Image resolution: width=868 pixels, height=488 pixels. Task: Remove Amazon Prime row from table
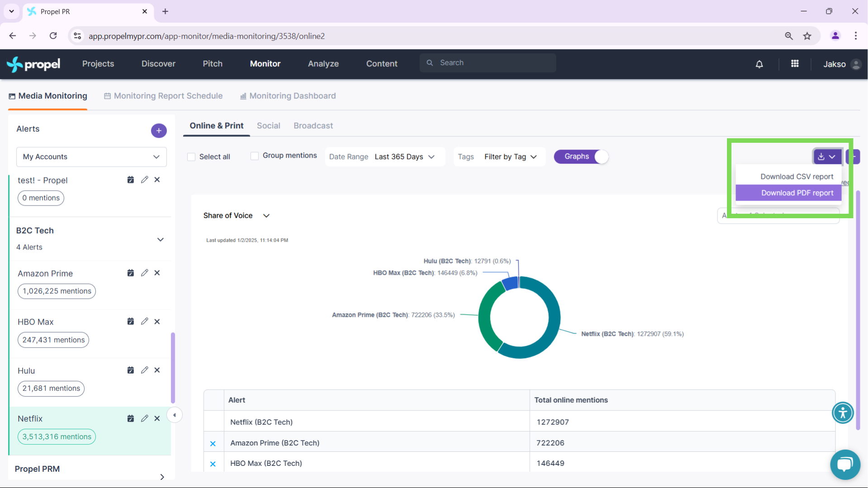coord(213,444)
